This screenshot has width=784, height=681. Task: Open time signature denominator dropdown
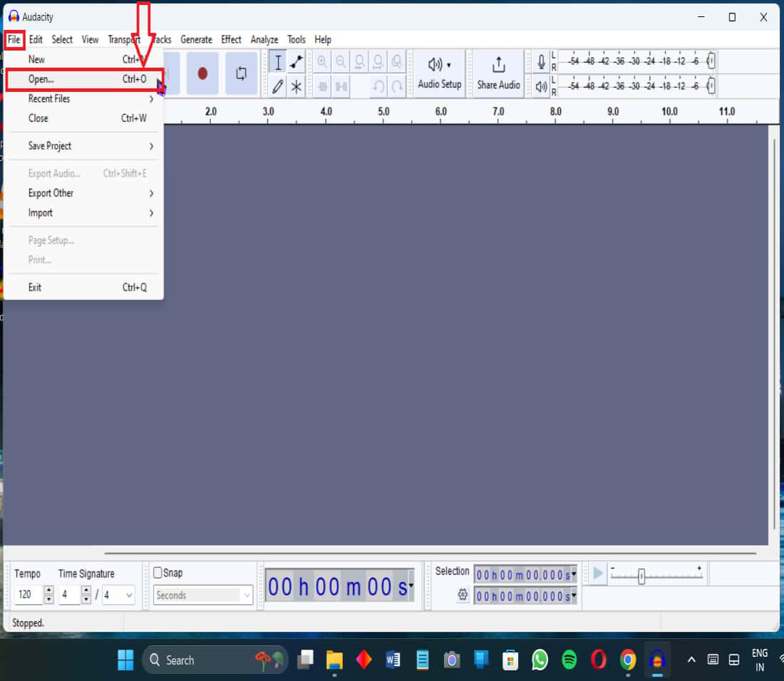[118, 595]
